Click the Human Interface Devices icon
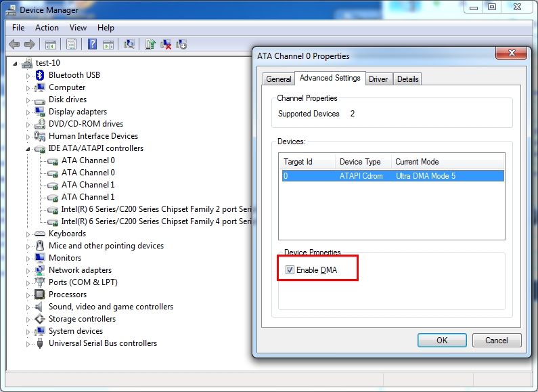Screen dimensions: 538x392 (x=40, y=136)
